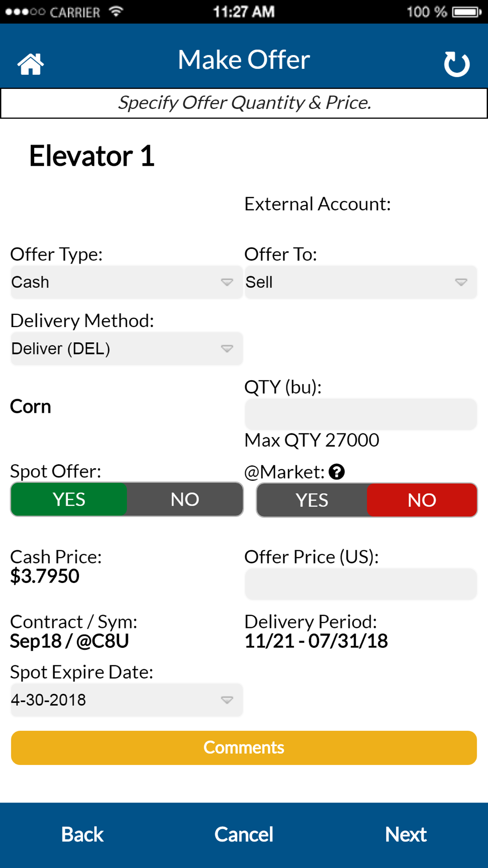Image resolution: width=488 pixels, height=868 pixels.
Task: Switch @Market to NO
Action: pos(422,500)
